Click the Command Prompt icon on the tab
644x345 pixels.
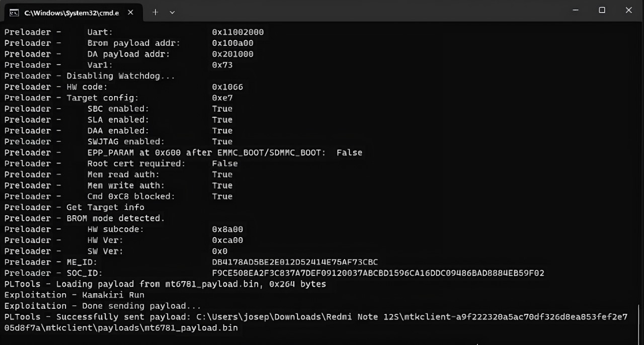tap(15, 13)
